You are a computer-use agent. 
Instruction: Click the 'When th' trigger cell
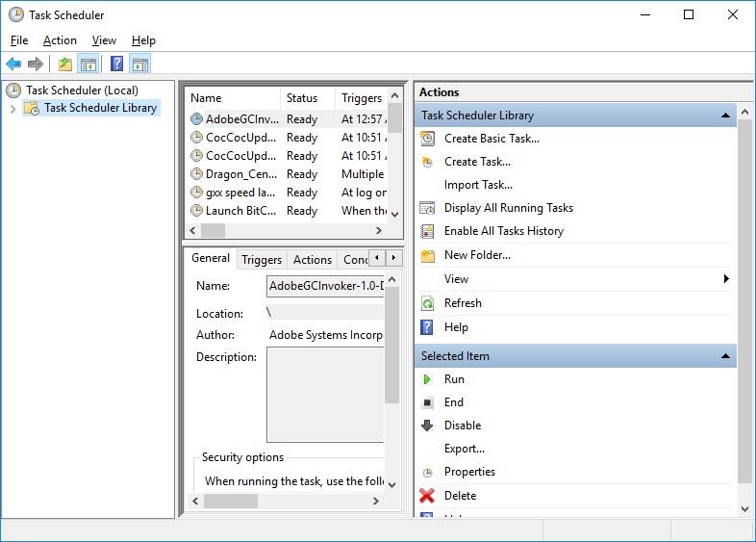click(364, 211)
